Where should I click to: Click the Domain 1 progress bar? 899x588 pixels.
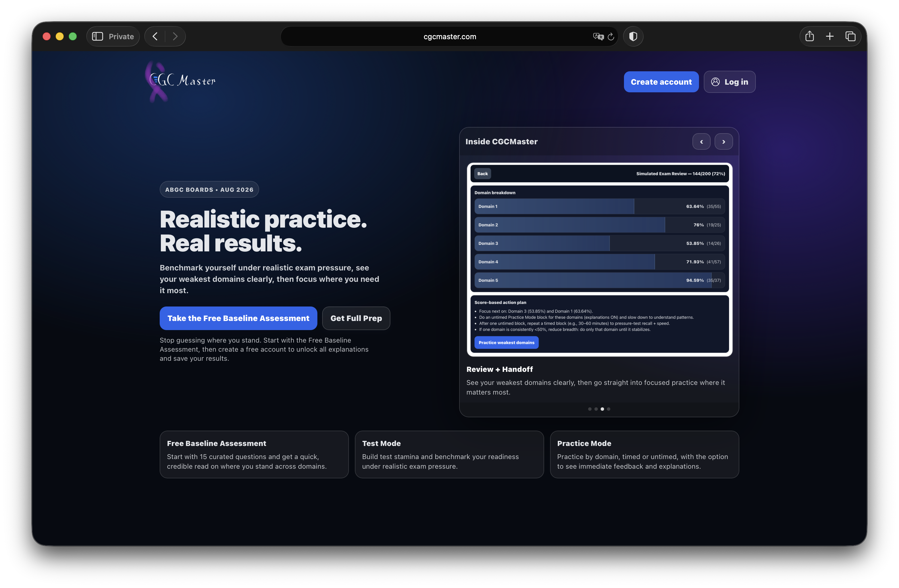tap(600, 206)
